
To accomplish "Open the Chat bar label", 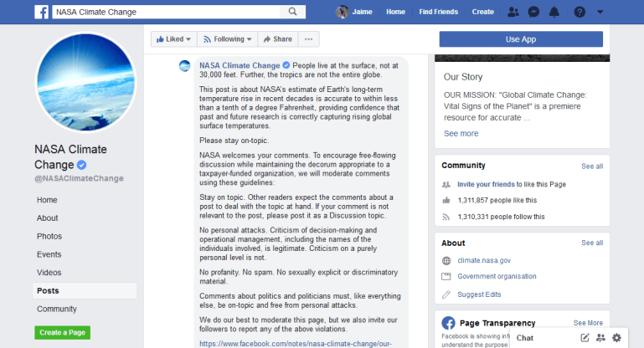I will point(525,338).
